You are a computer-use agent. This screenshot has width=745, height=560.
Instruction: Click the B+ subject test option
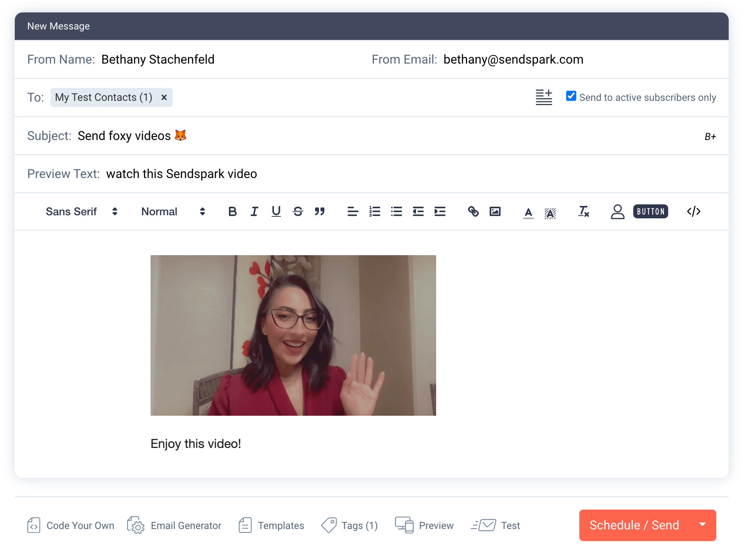(710, 137)
